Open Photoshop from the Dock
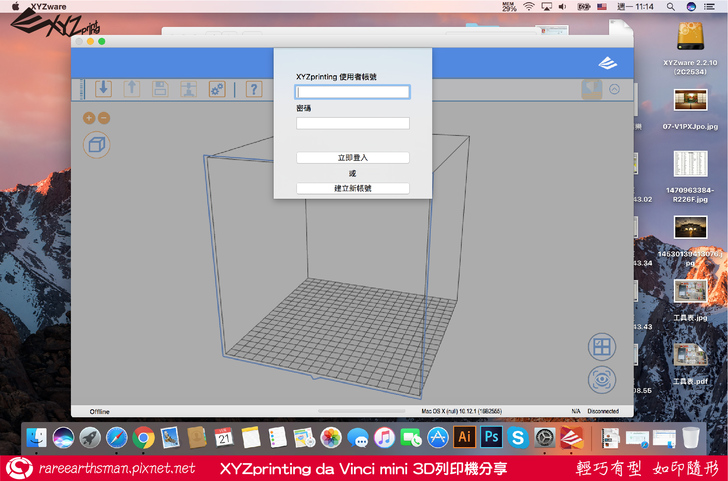The image size is (728, 481). point(490,437)
